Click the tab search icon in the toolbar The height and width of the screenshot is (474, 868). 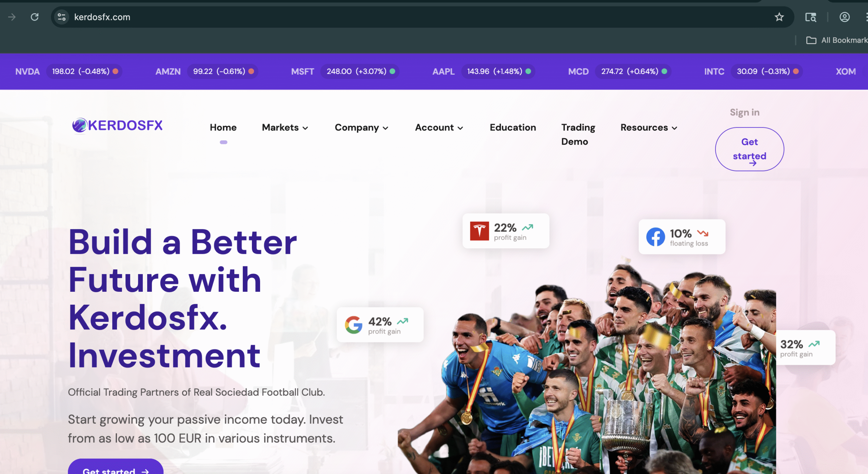810,17
